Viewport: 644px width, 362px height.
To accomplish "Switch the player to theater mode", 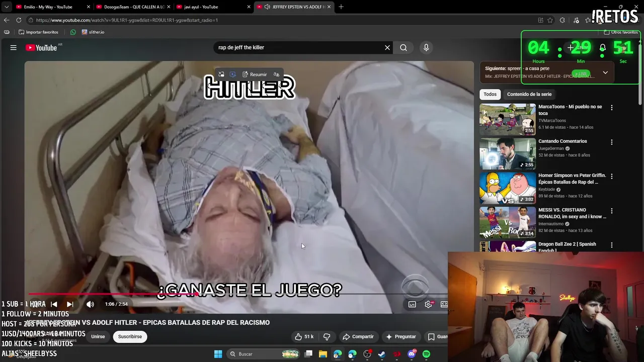I will (x=444, y=304).
